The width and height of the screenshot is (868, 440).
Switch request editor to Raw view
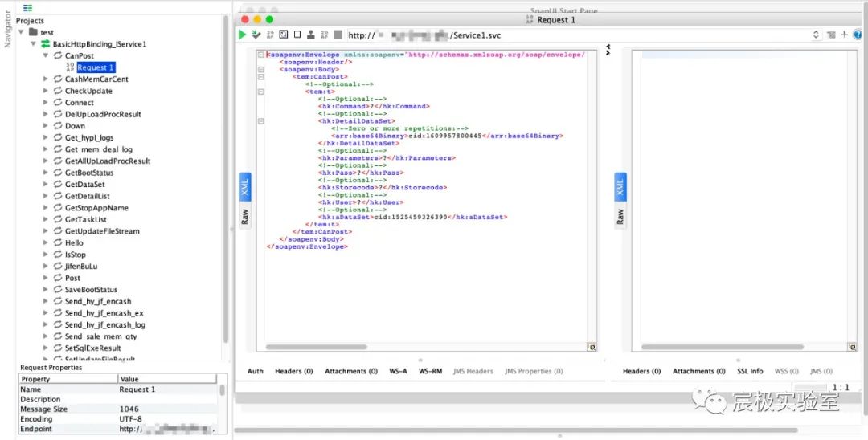click(x=244, y=216)
